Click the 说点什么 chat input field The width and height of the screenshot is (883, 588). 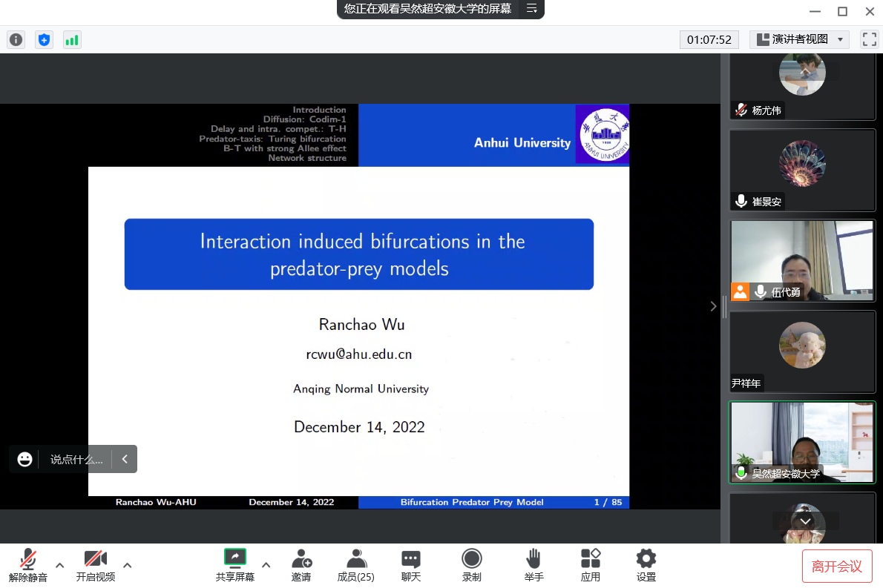(x=76, y=459)
